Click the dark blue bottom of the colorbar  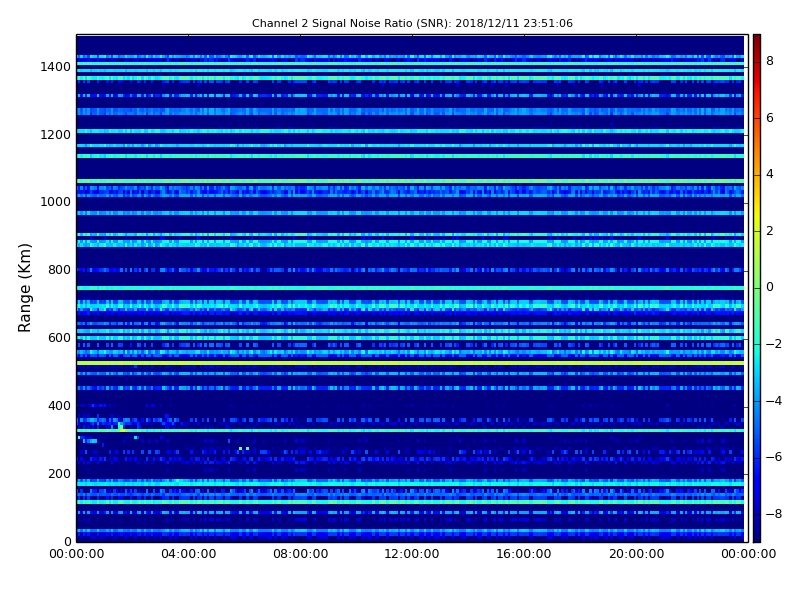click(x=757, y=531)
